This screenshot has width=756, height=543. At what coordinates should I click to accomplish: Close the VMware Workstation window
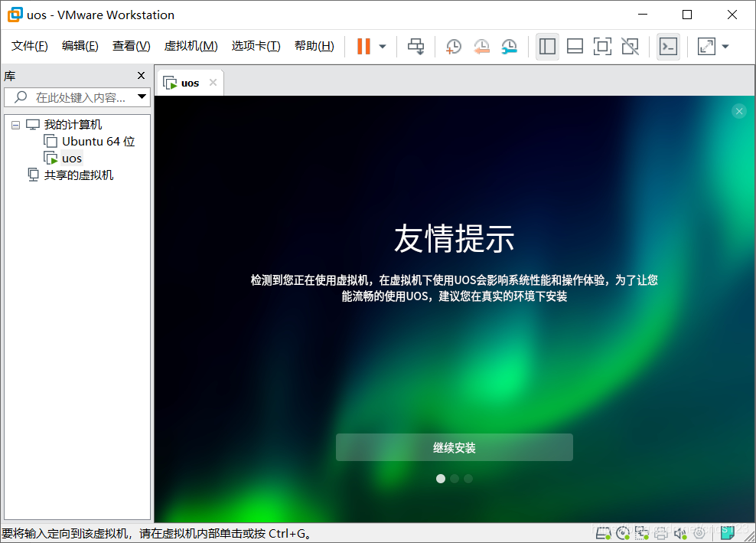coord(732,15)
